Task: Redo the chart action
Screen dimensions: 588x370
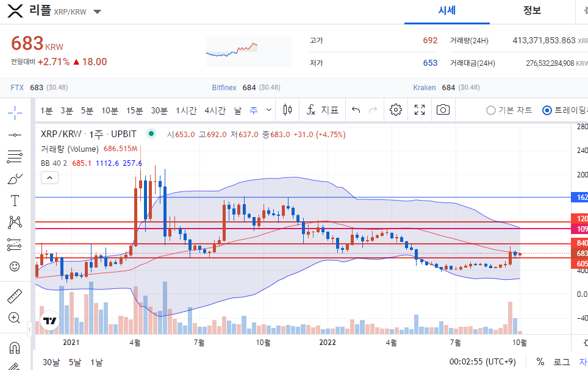Action: 373,110
